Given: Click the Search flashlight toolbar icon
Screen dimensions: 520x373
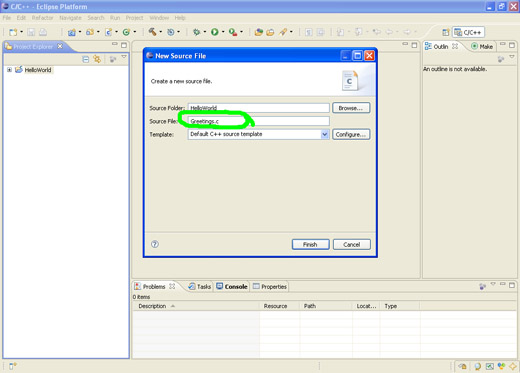Looking at the screenshot, I should [x=283, y=32].
